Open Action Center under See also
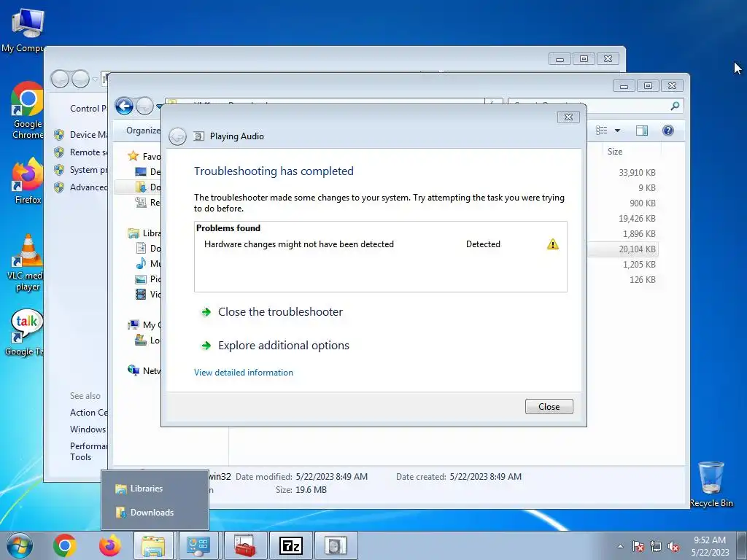 point(88,413)
